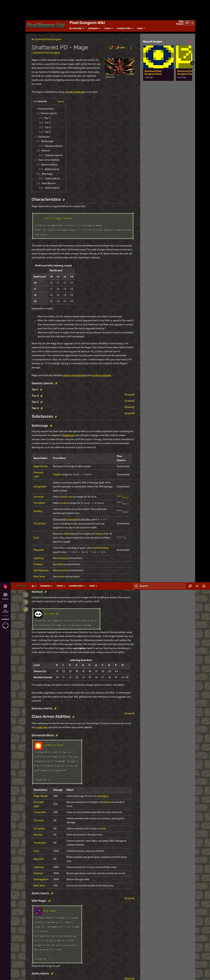Open sticky bar CODE menu

pos(93,586)
